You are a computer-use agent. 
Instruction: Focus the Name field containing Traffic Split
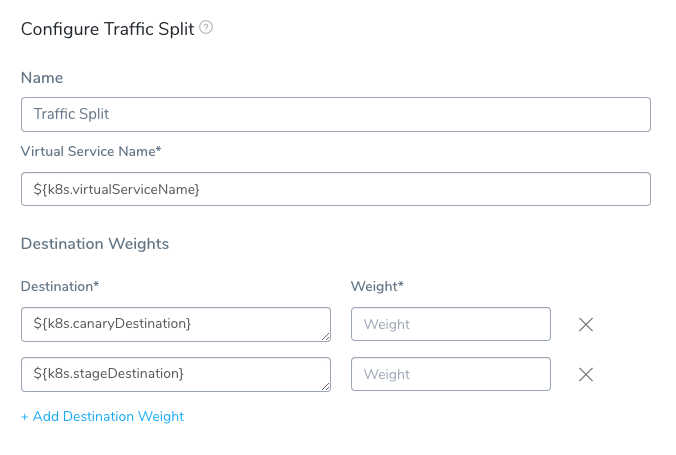click(x=336, y=114)
